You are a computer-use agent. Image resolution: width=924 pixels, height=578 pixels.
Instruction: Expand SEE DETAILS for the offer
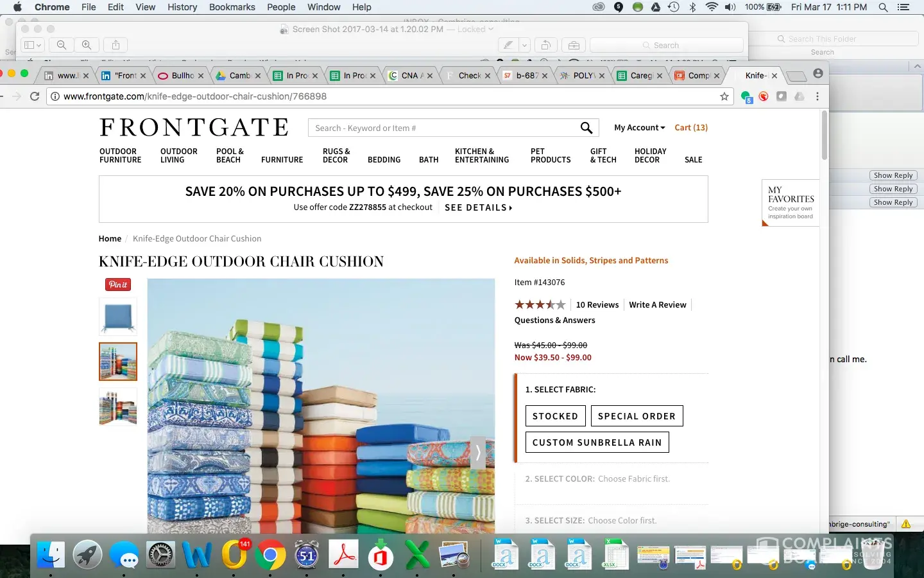479,207
